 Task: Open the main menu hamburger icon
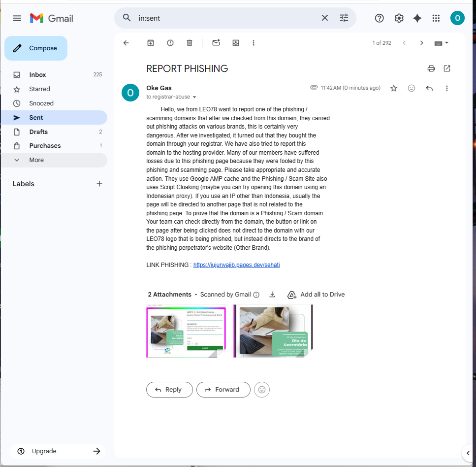point(17,18)
